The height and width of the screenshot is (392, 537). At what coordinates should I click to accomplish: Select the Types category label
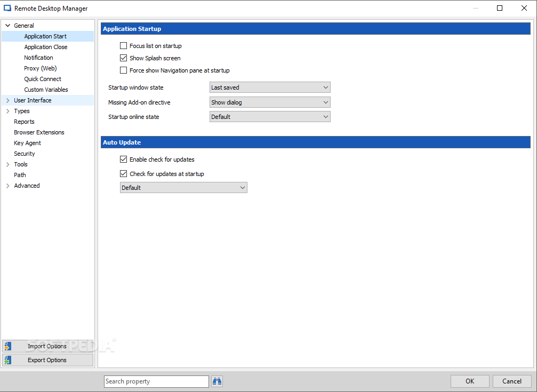click(21, 111)
